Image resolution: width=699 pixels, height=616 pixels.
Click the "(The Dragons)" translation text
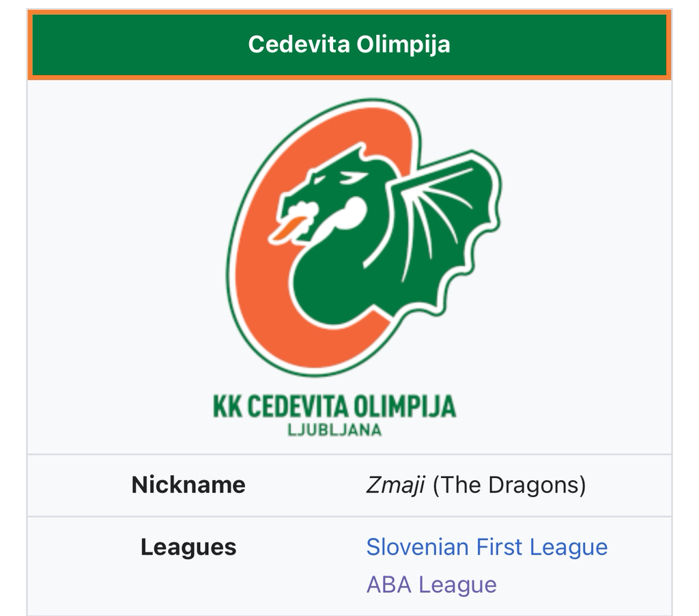click(509, 485)
